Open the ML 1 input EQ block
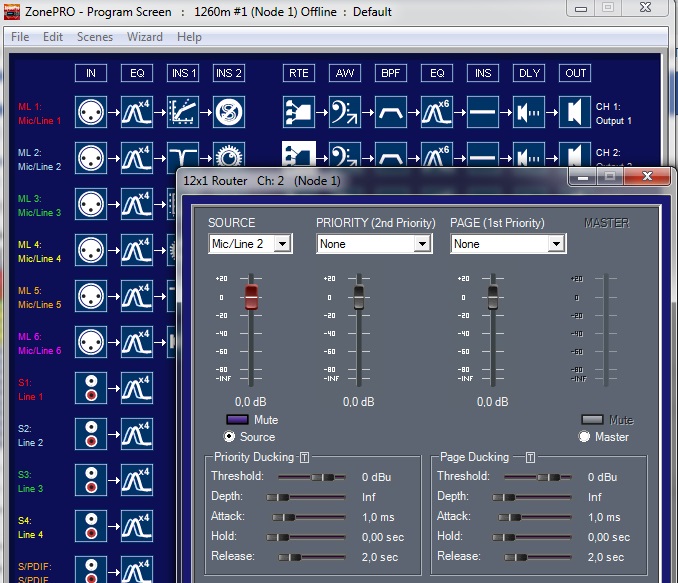The image size is (678, 583). (x=137, y=111)
